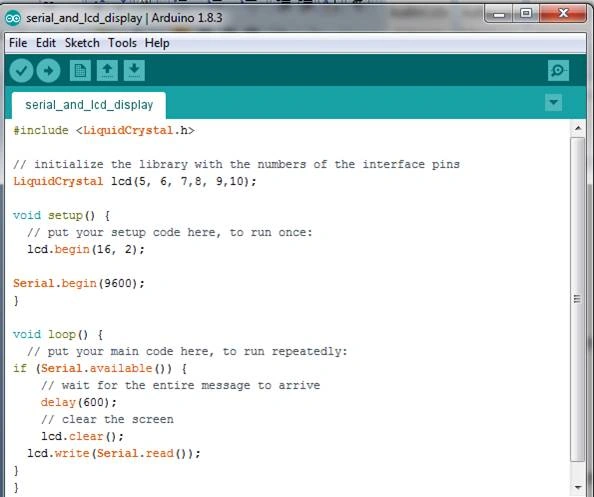Click the 'if (Serial.available()) {' line
Image resolution: width=594 pixels, height=497 pixels.
click(100, 369)
